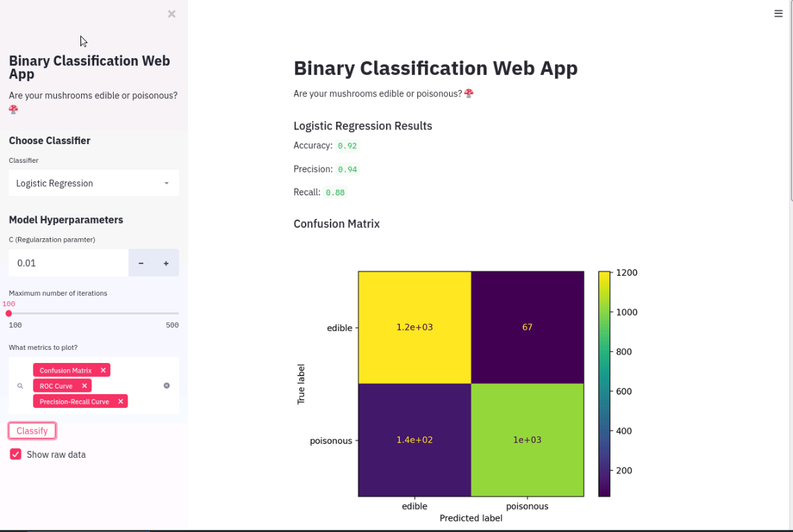
Task: Click the edible-edible matrix cell
Action: 415,328
